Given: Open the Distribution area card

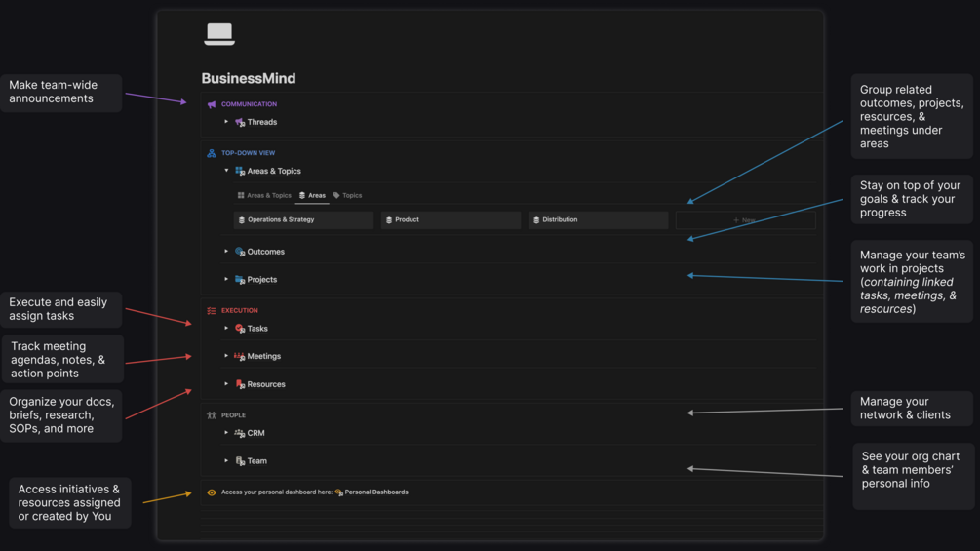Looking at the screenshot, I should click(598, 219).
